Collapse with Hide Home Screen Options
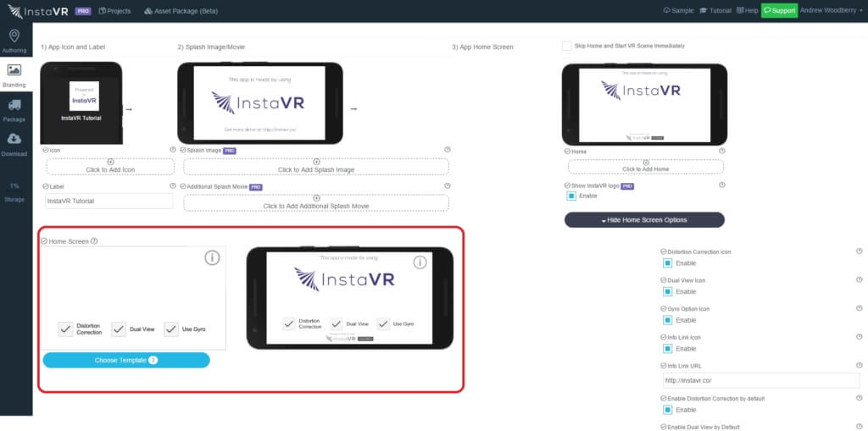Viewport: 868px width, 431px height. point(644,219)
